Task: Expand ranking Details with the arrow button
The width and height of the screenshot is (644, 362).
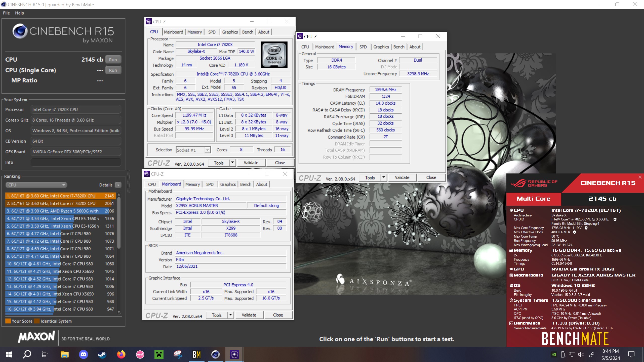Action: [118, 185]
